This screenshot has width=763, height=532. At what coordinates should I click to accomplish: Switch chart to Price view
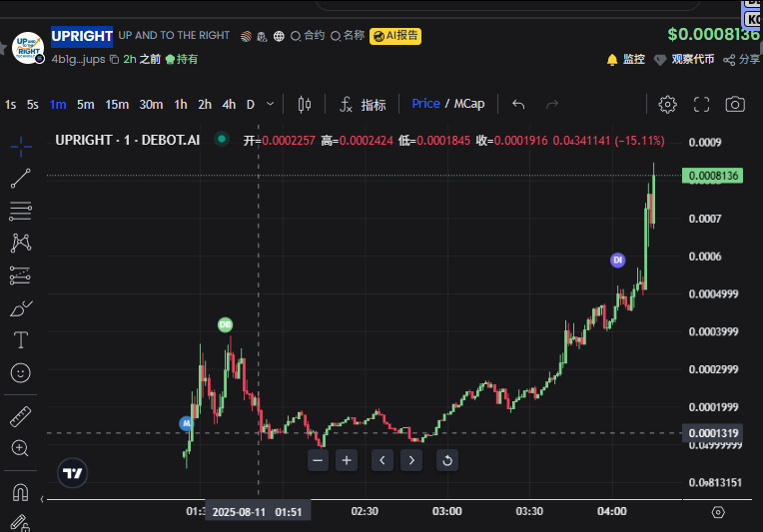[x=425, y=104]
